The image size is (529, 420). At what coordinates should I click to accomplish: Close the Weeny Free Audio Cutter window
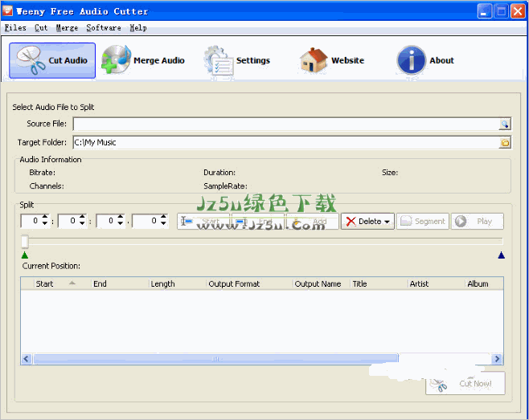pyautogui.click(x=518, y=11)
